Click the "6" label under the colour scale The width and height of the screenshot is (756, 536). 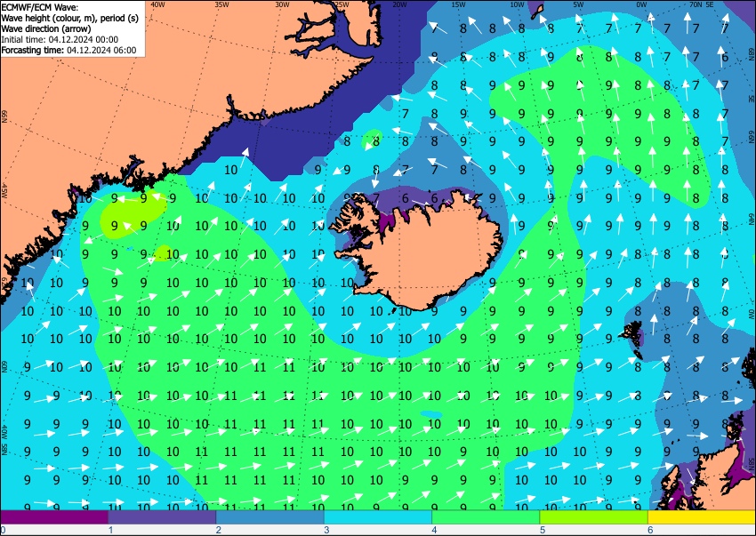(650, 530)
